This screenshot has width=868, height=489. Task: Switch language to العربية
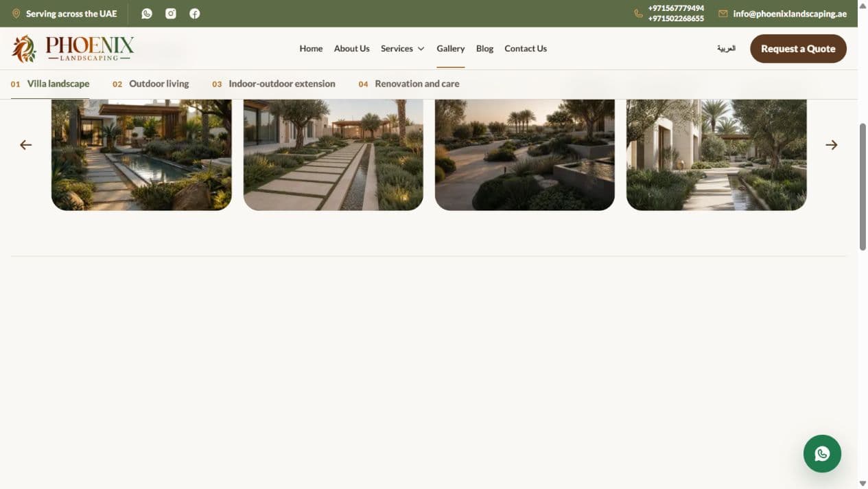click(x=726, y=49)
